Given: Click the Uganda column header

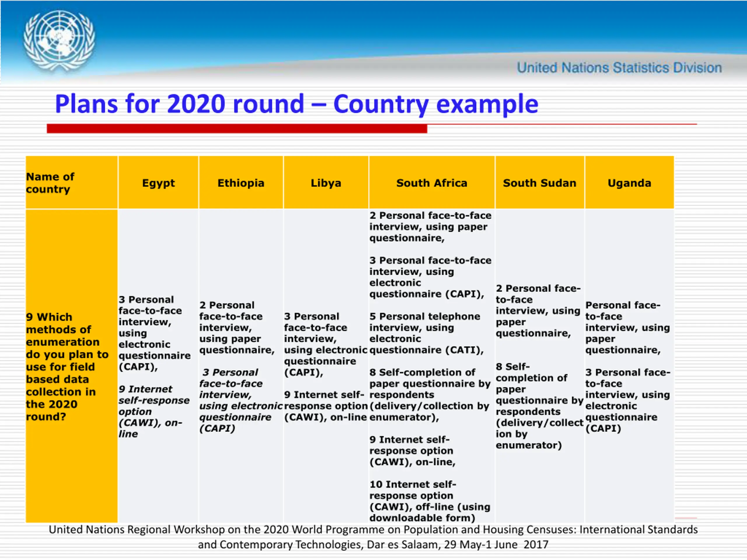Looking at the screenshot, I should (629, 183).
